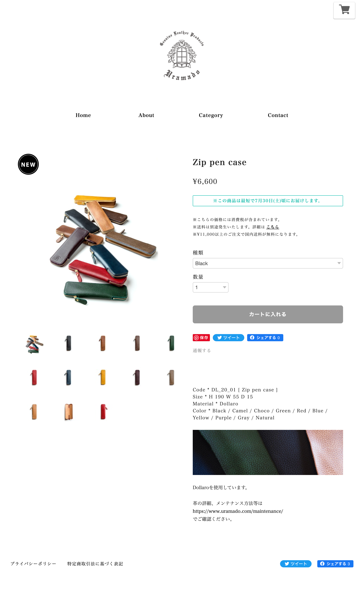Open shipping details こちら link
The image size is (364, 603).
(273, 227)
